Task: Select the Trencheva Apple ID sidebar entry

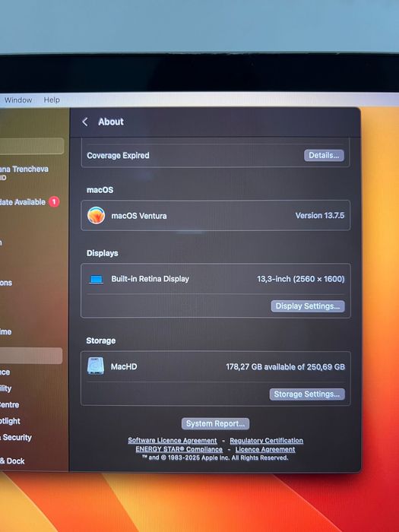Action: coord(24,173)
